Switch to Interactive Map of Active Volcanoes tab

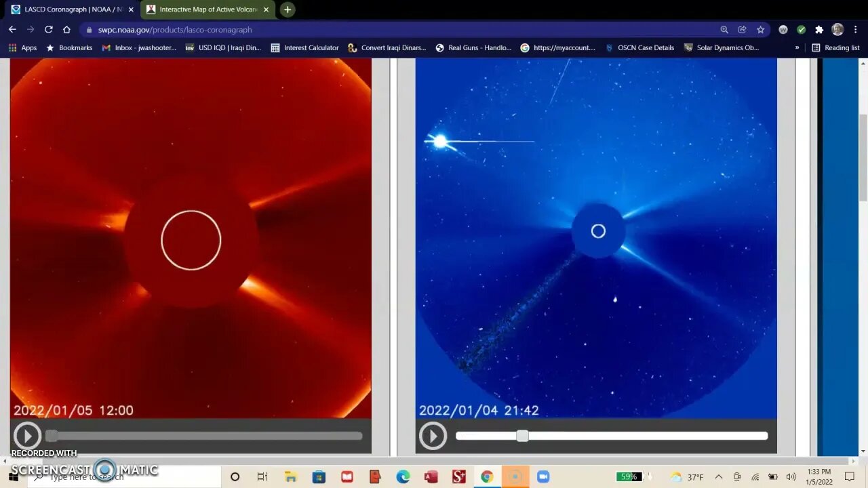click(208, 9)
